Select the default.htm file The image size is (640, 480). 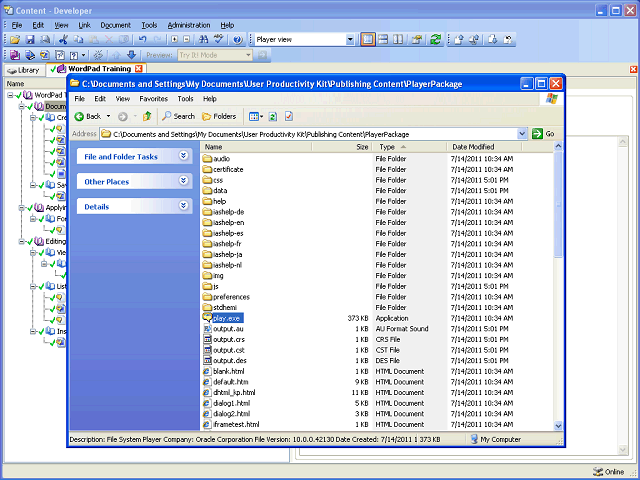(226, 382)
